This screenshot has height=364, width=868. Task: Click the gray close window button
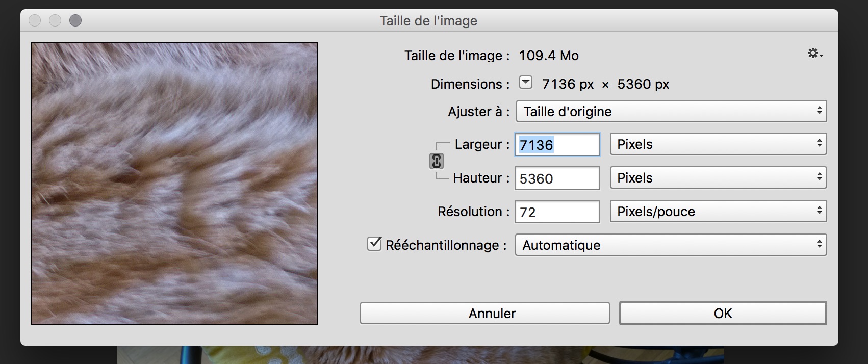(x=35, y=20)
